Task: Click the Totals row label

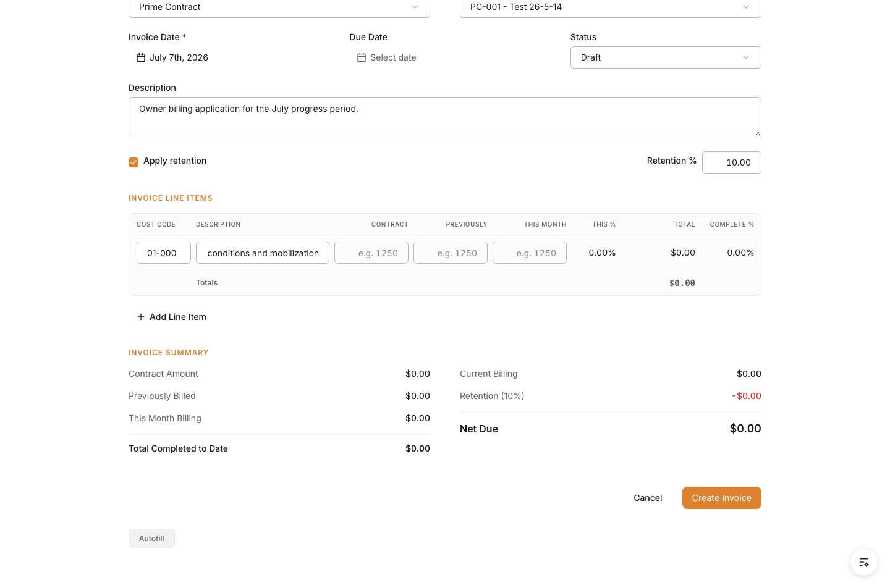Action: pos(206,283)
